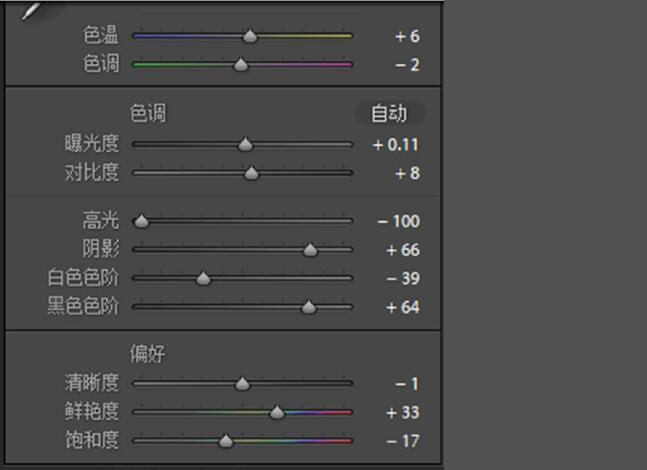The width and height of the screenshot is (647, 470).
Task: Click the highlights value -100
Action: pos(399,221)
